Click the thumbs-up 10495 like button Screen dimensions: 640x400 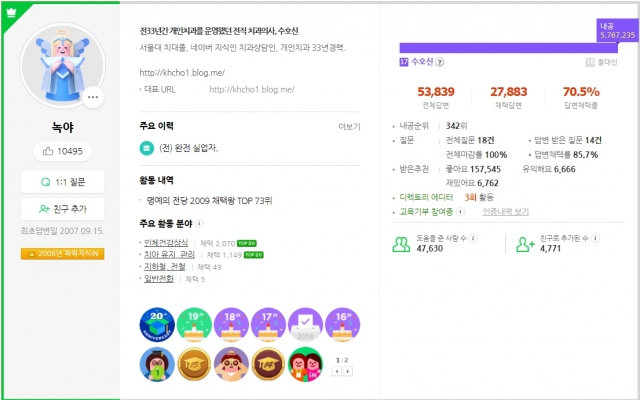tap(62, 151)
